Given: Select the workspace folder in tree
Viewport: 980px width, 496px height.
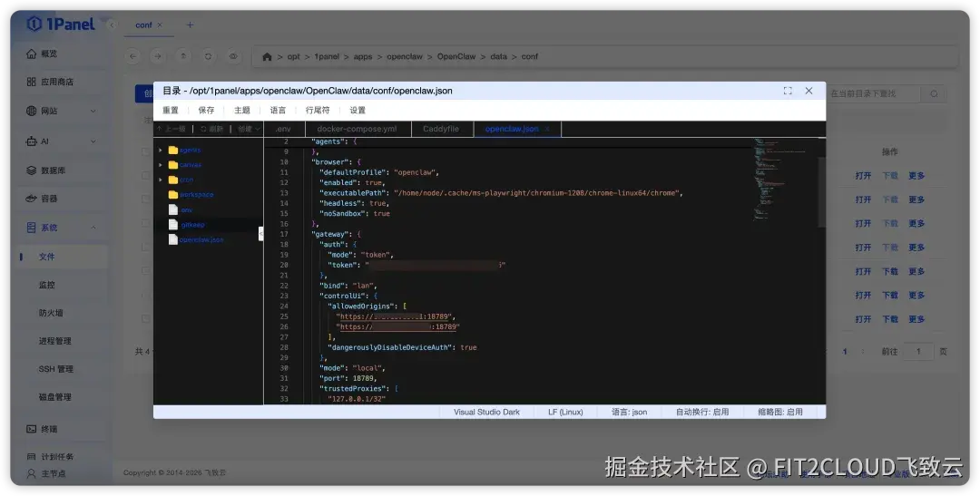Looking at the screenshot, I should (x=196, y=195).
